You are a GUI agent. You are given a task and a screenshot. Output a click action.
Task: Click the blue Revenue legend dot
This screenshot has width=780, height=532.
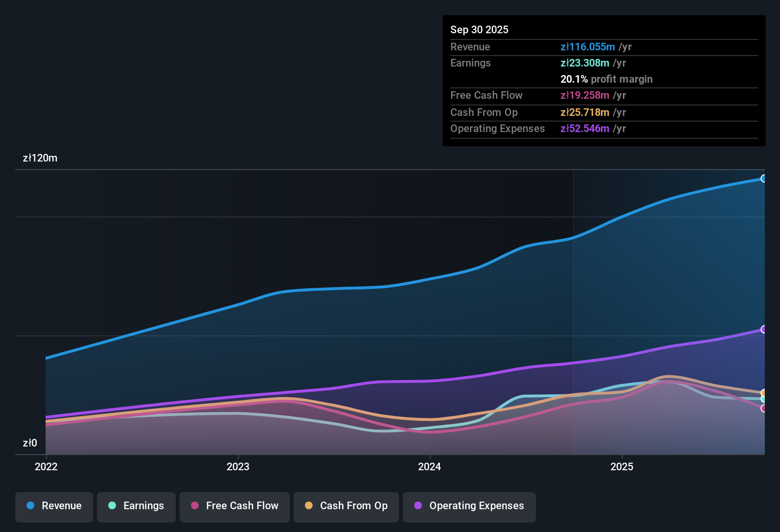point(30,506)
